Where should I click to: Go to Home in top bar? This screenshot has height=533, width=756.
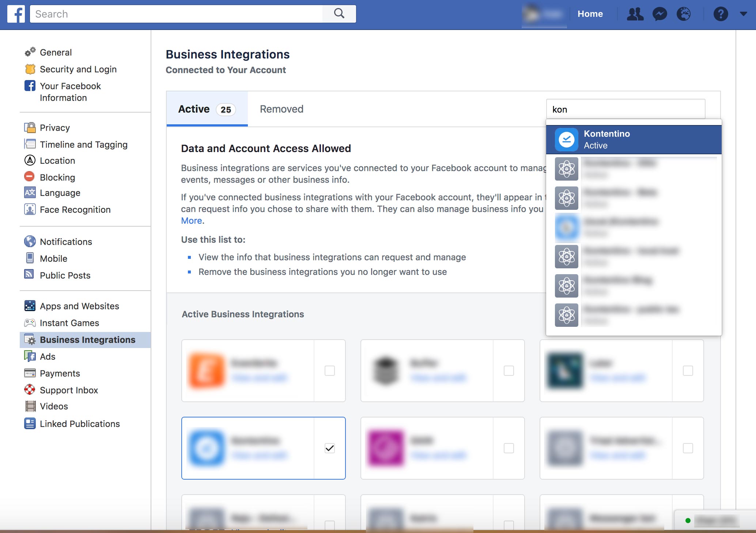(x=590, y=14)
